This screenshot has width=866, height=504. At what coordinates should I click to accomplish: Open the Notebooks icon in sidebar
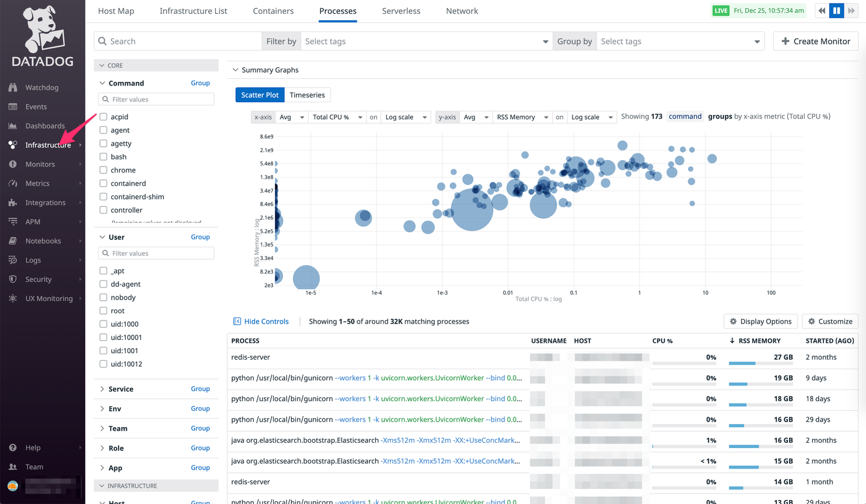(13, 241)
